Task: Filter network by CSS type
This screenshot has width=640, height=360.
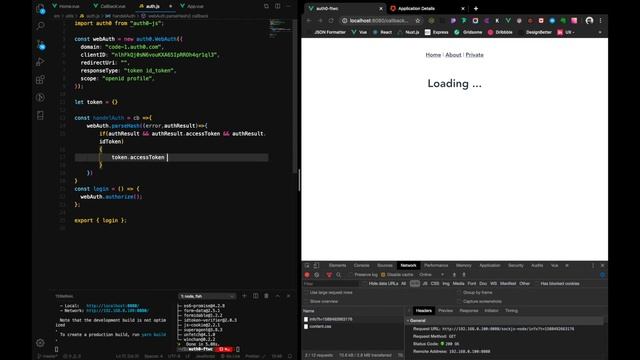Action: [x=435, y=284]
